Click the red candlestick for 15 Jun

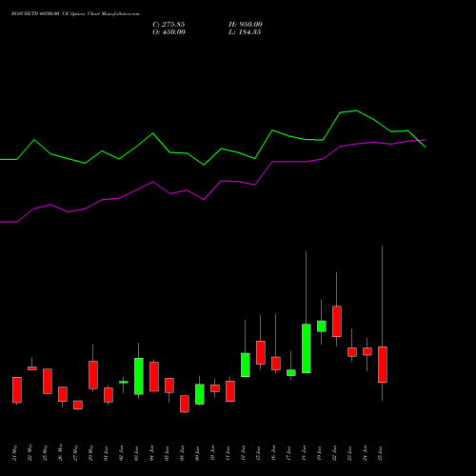point(261,352)
